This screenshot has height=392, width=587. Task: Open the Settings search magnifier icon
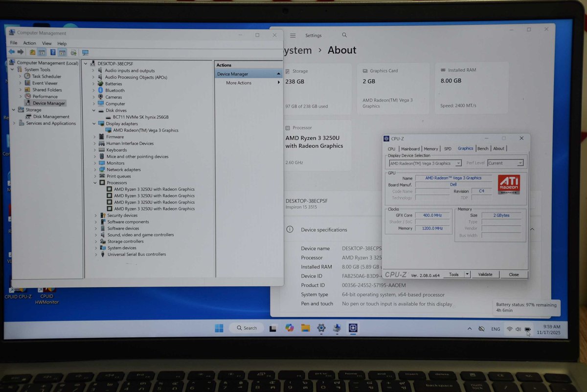344,35
